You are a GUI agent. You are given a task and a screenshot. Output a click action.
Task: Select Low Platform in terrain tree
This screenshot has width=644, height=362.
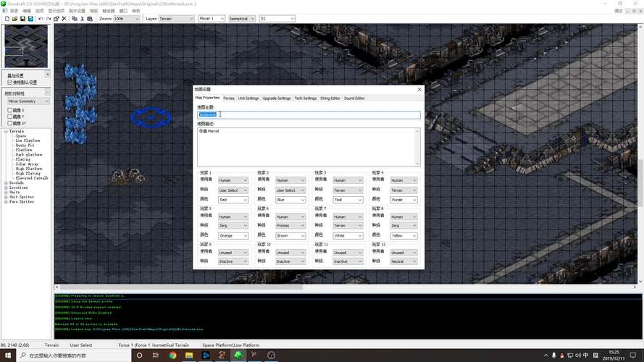28,140
